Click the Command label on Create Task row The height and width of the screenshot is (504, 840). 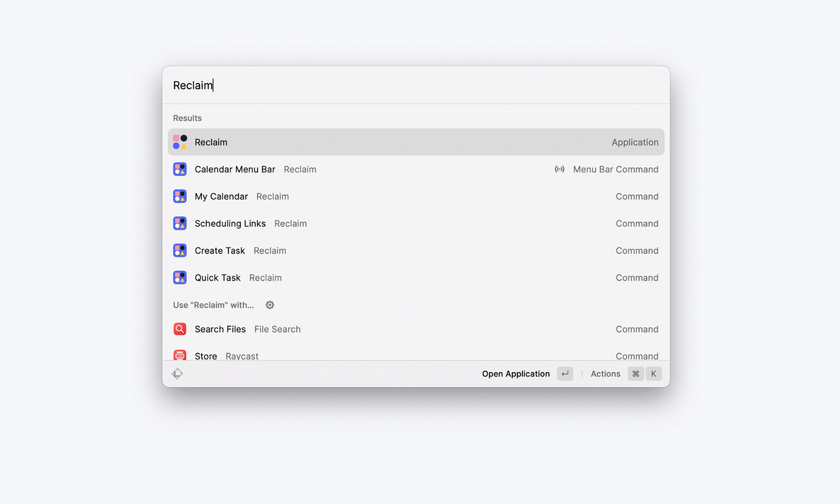pos(637,250)
